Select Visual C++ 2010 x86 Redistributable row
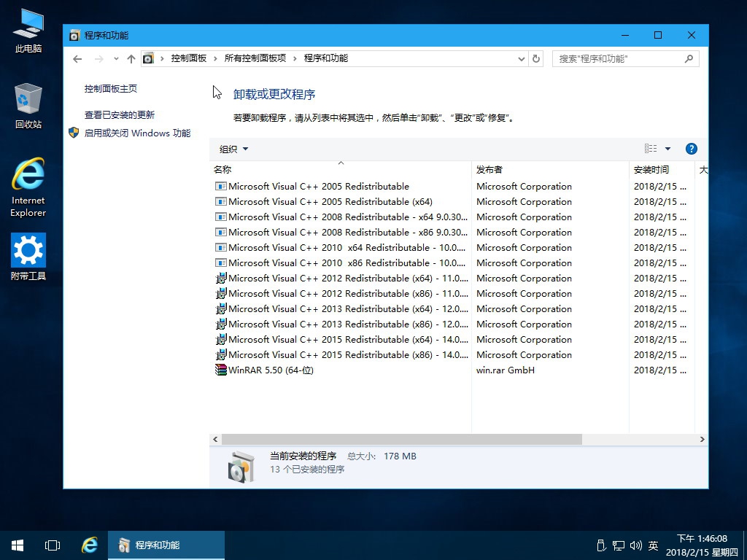Image resolution: width=747 pixels, height=560 pixels. pos(458,262)
